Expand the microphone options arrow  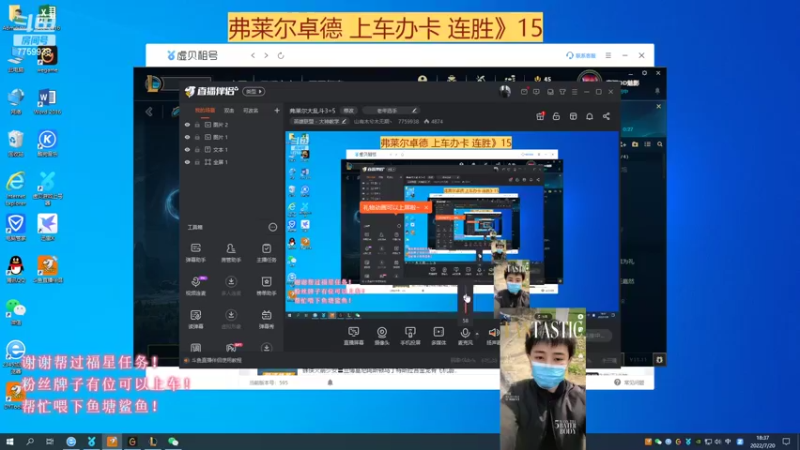pyautogui.click(x=478, y=334)
